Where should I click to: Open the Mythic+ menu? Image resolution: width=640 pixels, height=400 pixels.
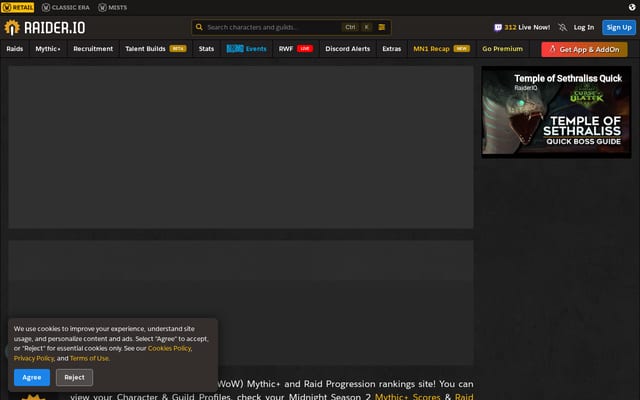48,49
